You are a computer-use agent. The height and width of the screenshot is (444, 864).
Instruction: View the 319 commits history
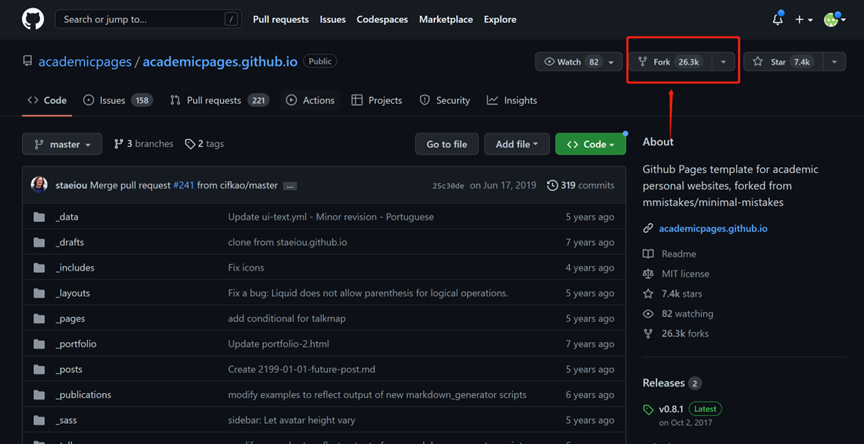(x=581, y=186)
